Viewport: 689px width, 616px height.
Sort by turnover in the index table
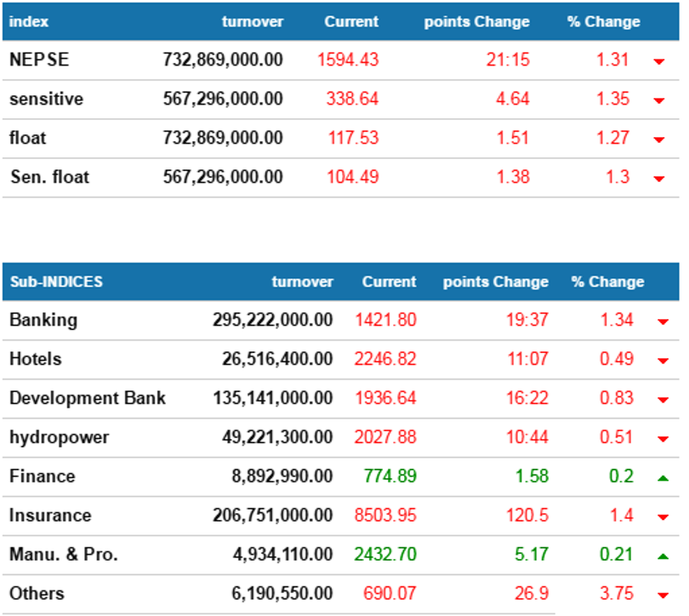pos(252,22)
